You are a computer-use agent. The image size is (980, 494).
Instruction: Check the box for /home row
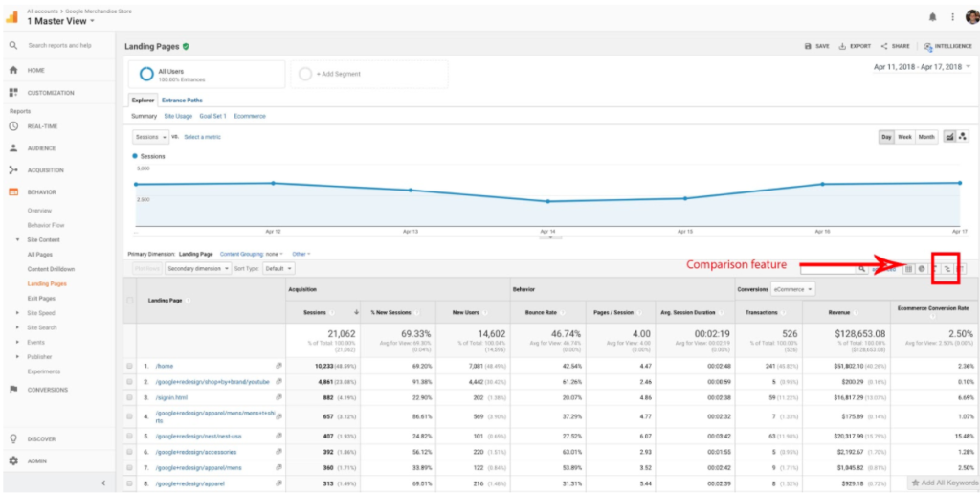click(x=130, y=366)
